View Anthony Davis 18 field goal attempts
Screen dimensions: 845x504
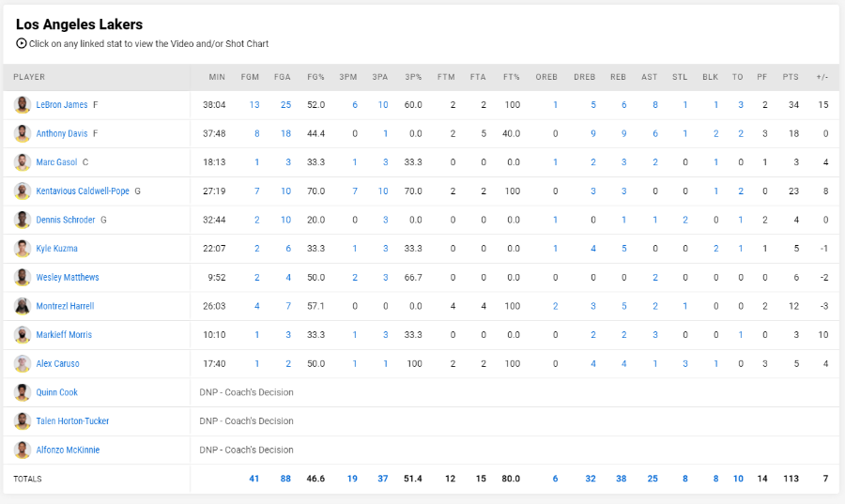pyautogui.click(x=285, y=133)
